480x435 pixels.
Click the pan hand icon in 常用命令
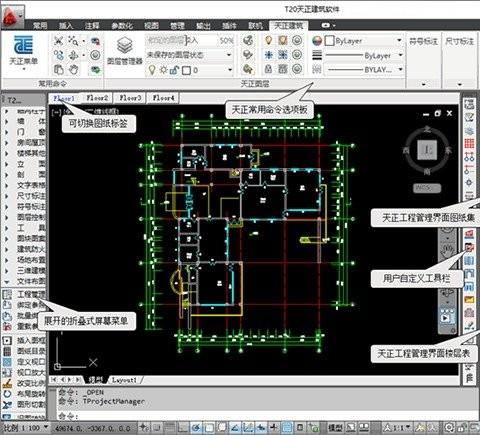tap(73, 70)
